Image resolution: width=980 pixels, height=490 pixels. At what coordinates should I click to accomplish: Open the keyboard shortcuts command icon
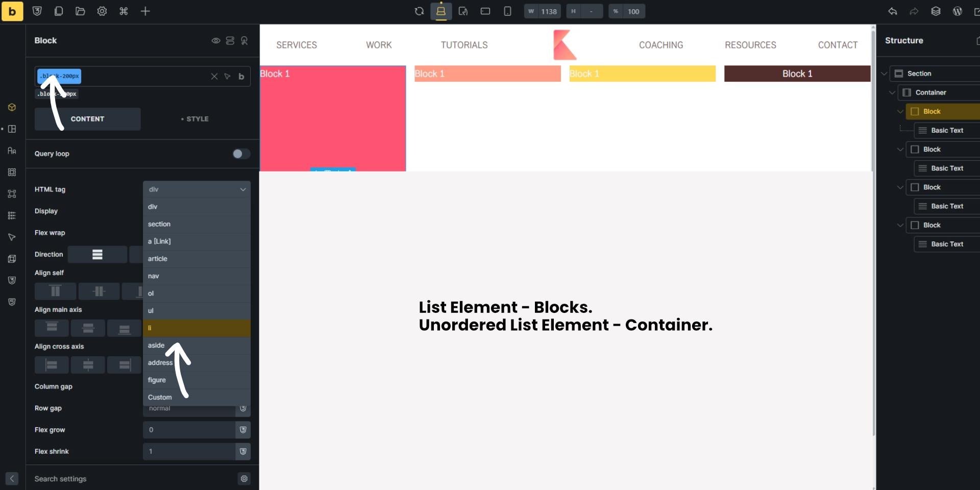pyautogui.click(x=124, y=11)
